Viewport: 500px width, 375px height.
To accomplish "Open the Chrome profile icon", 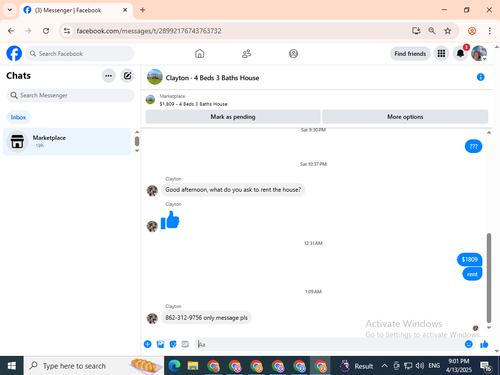I will pos(472,31).
